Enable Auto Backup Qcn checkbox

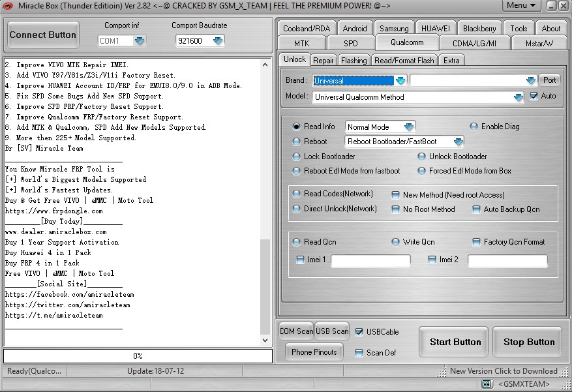coord(476,209)
